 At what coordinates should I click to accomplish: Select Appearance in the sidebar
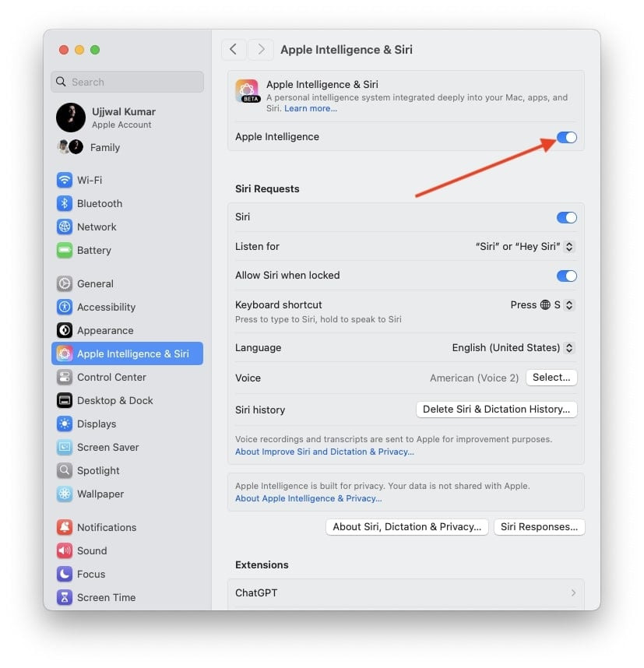point(127,331)
